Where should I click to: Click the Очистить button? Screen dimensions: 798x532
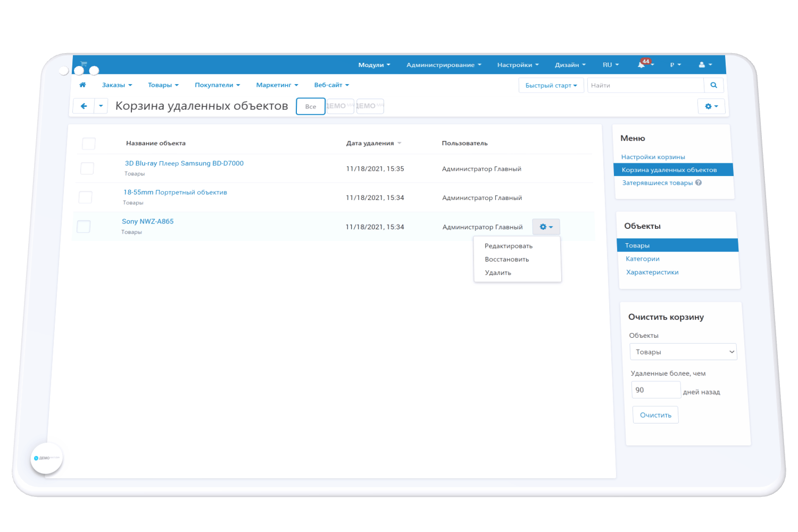[655, 415]
